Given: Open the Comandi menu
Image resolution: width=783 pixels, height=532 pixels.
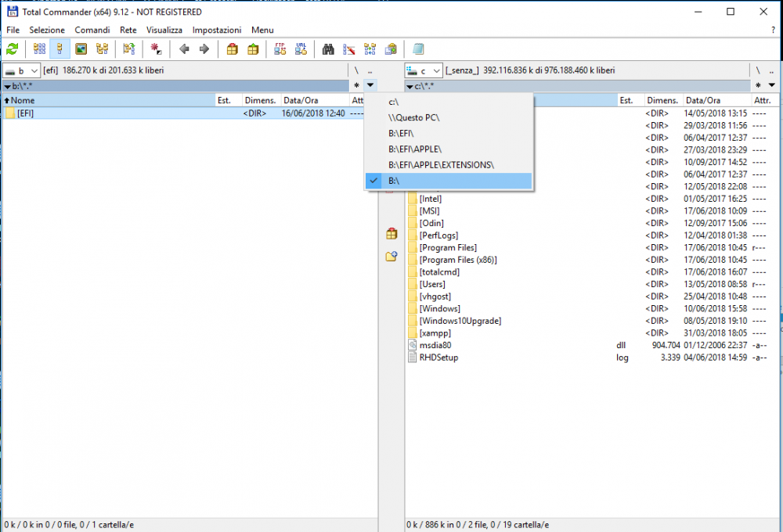Looking at the screenshot, I should coord(92,30).
